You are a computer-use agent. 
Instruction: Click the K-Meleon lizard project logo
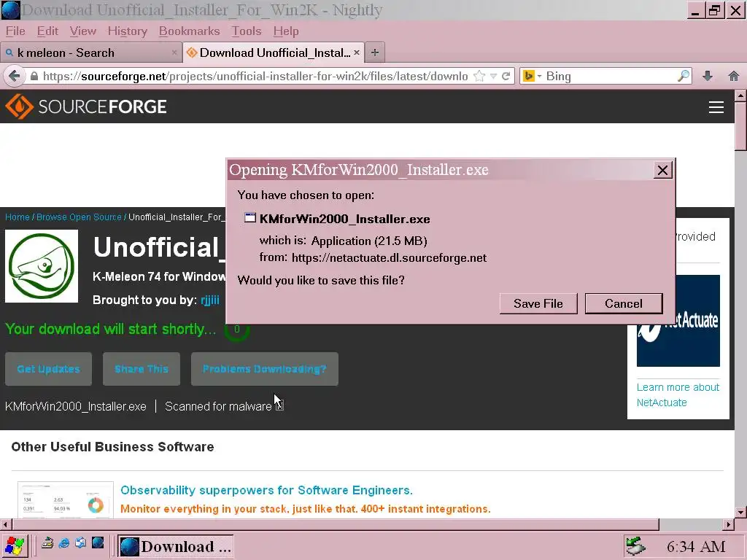(x=42, y=266)
